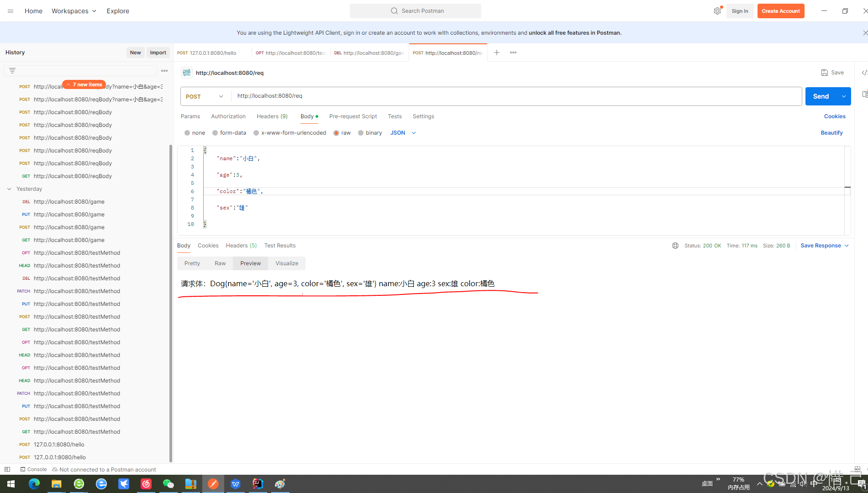Open the blue bird taskbar icon

[x=124, y=484]
